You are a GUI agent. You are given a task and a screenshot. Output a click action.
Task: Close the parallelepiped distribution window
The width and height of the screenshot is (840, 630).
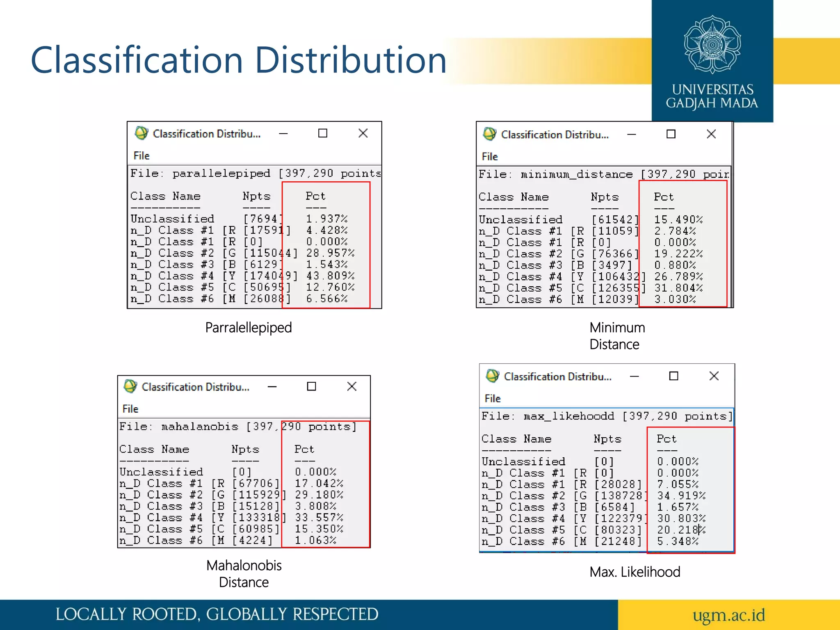[x=363, y=133]
